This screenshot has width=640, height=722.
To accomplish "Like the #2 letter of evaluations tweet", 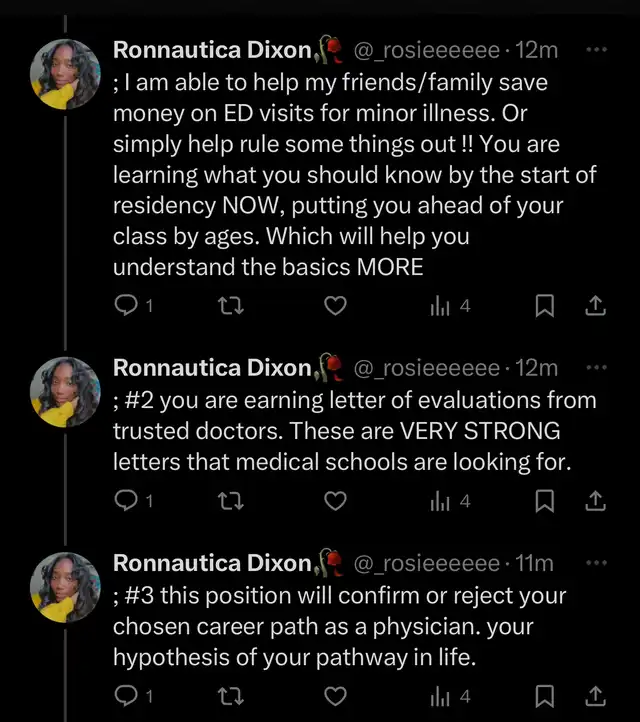I will pos(336,500).
